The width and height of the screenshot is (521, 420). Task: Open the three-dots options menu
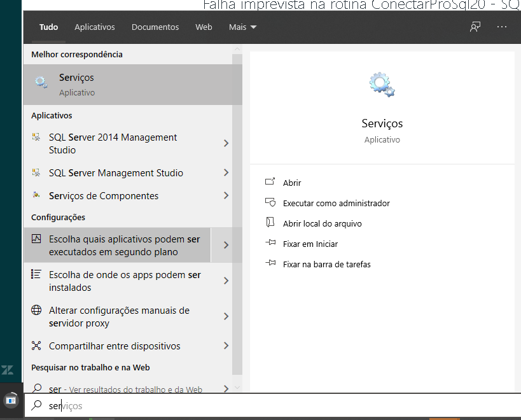click(x=502, y=27)
